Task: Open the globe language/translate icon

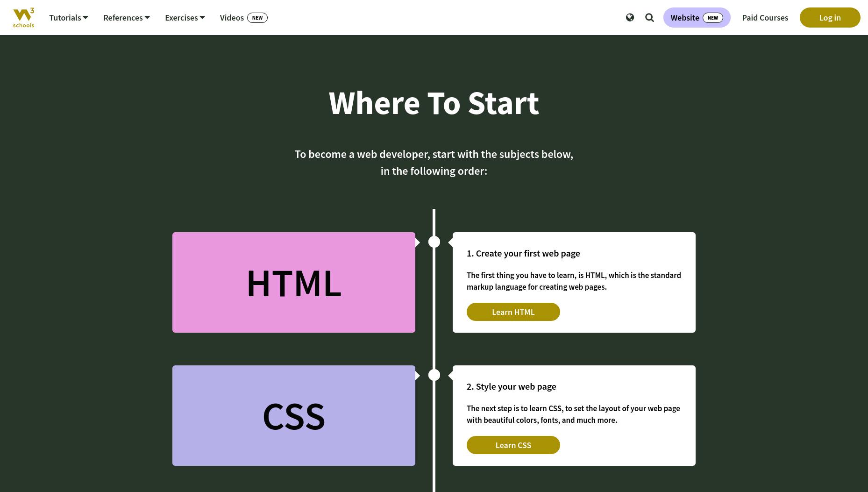Action: click(x=630, y=17)
